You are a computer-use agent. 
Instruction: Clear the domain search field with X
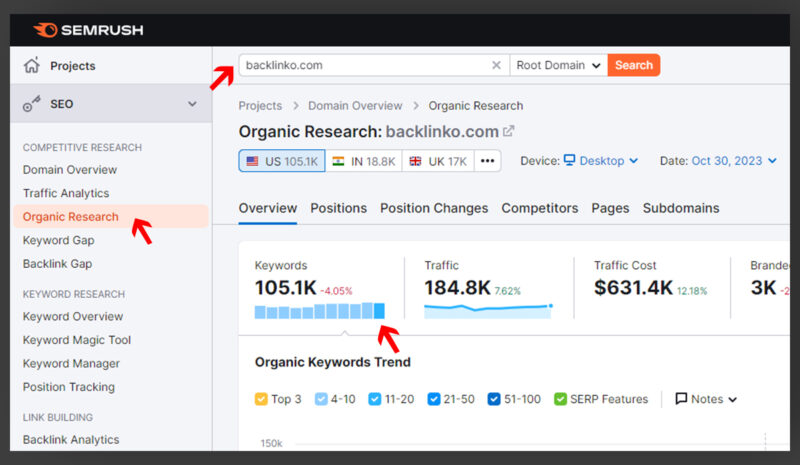pos(496,65)
